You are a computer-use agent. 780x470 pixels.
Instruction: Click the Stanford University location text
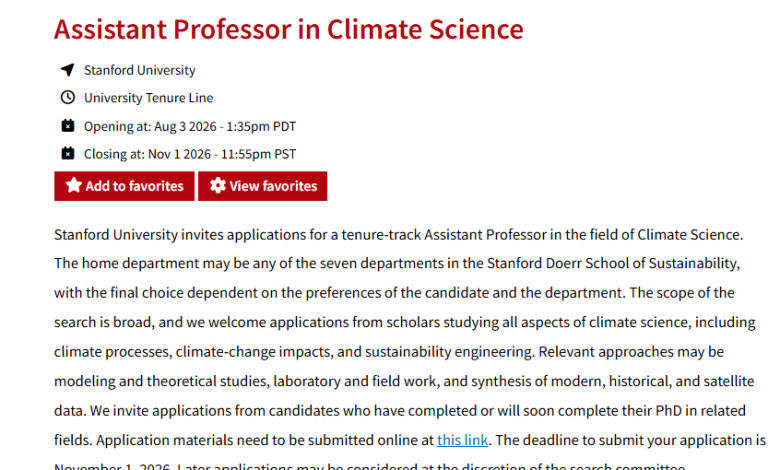point(140,70)
